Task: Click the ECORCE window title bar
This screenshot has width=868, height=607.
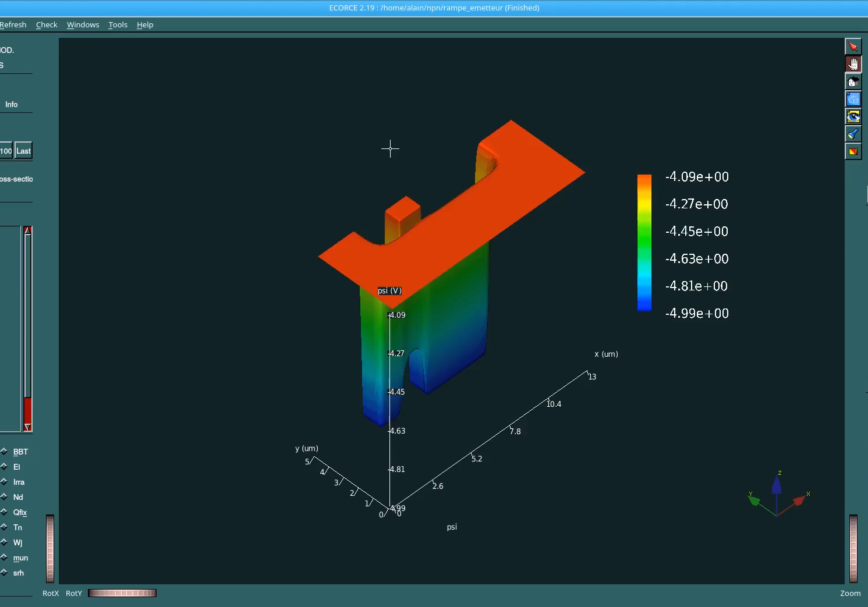Action: pos(434,8)
